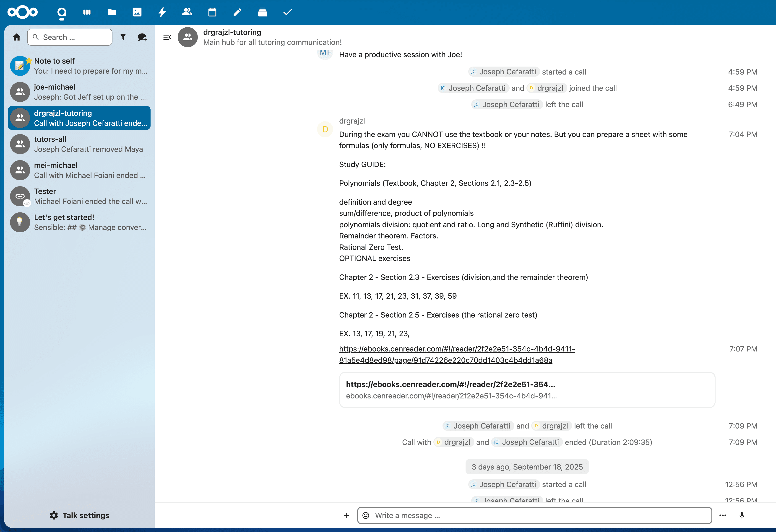Start a new conversation
This screenshot has height=532, width=776.
(x=142, y=37)
